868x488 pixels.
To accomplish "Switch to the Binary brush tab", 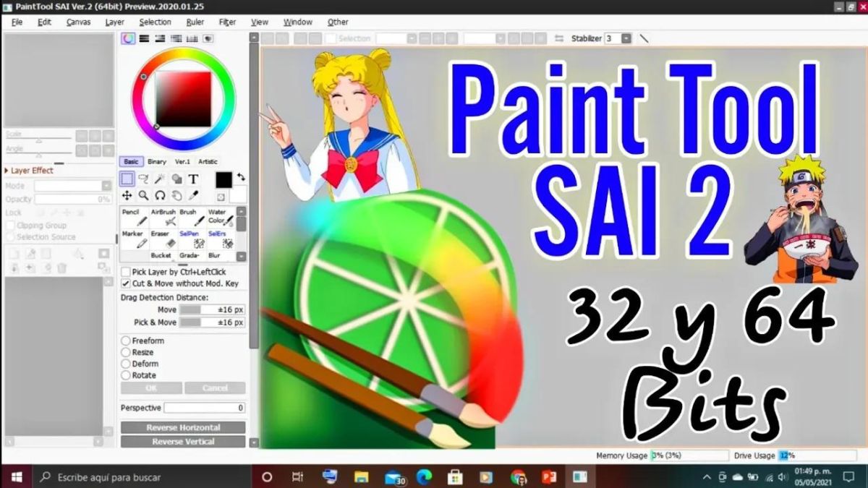I will point(157,162).
